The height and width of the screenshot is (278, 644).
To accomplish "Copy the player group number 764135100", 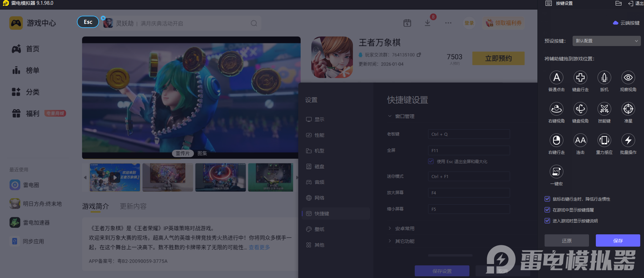I will (x=419, y=55).
